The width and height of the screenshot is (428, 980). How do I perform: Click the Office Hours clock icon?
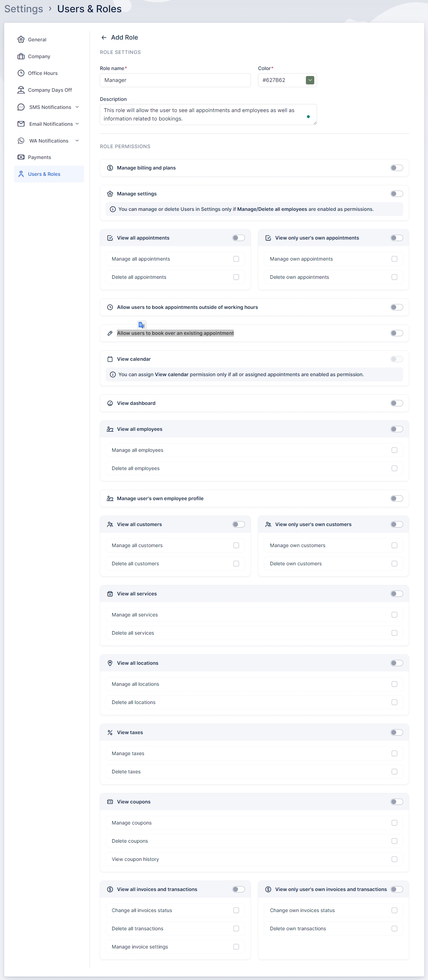coord(21,73)
